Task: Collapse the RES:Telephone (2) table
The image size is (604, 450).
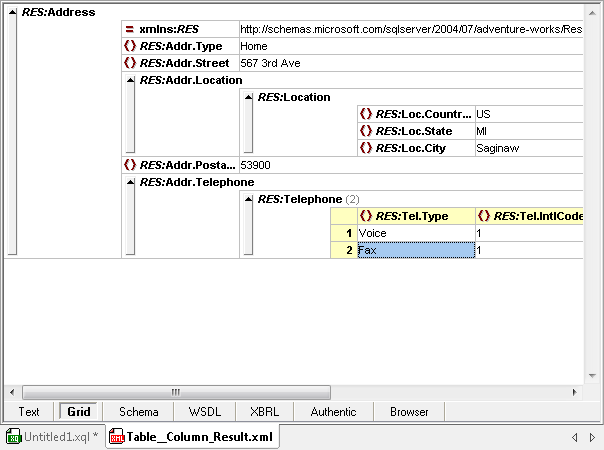Action: 248,199
